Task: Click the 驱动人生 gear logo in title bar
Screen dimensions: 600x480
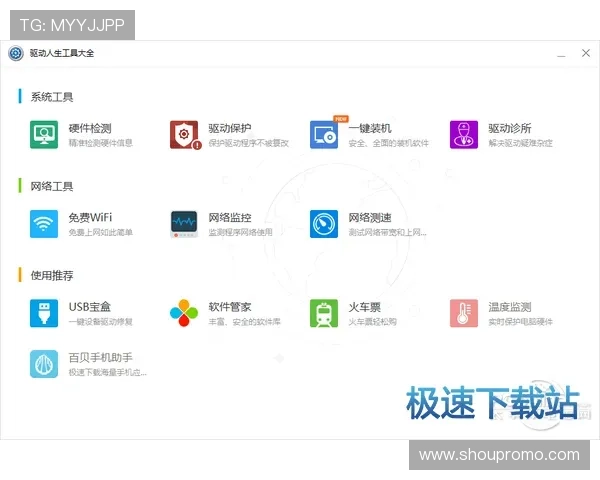Action: pos(16,53)
